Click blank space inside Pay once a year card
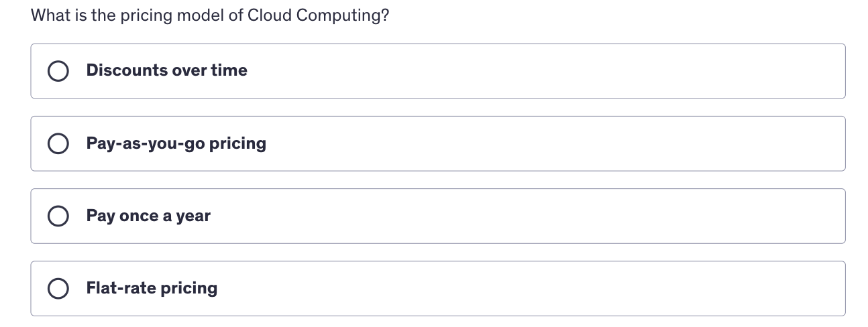This screenshot has height=327, width=868. tap(537, 216)
